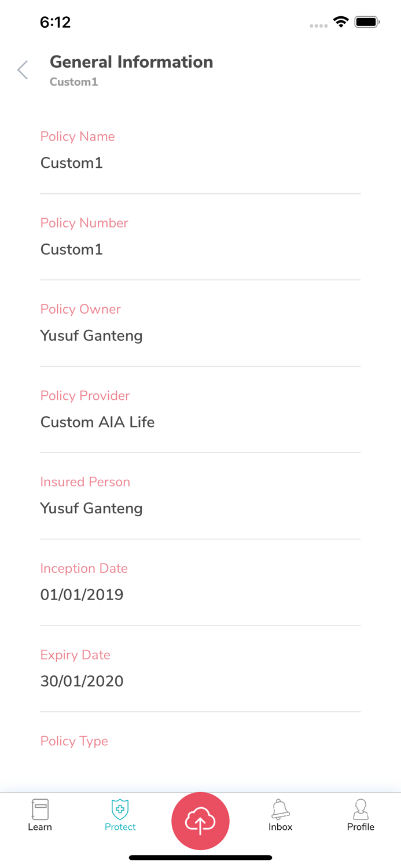Tap the General Information page title
The width and height of the screenshot is (401, 868).
click(131, 62)
